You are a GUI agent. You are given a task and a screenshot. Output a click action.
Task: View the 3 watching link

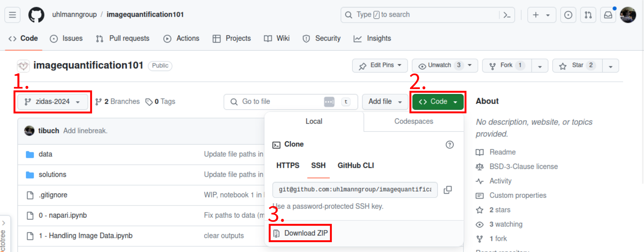[506, 224]
